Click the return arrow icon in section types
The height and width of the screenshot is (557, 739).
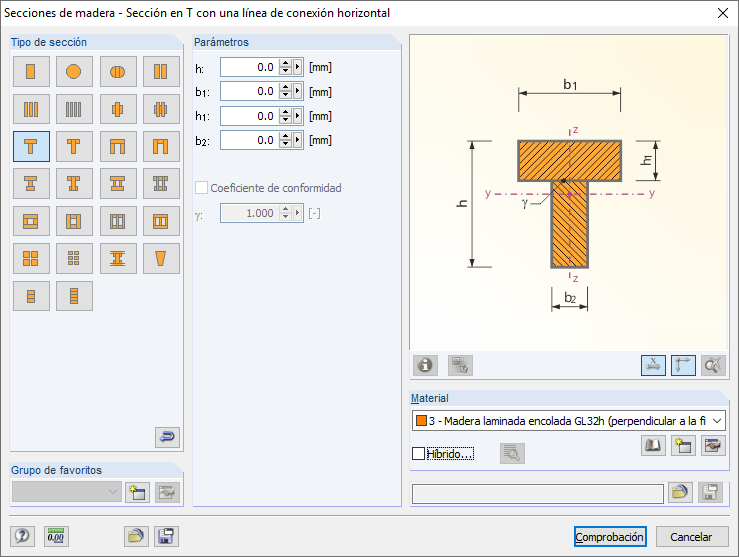click(167, 437)
